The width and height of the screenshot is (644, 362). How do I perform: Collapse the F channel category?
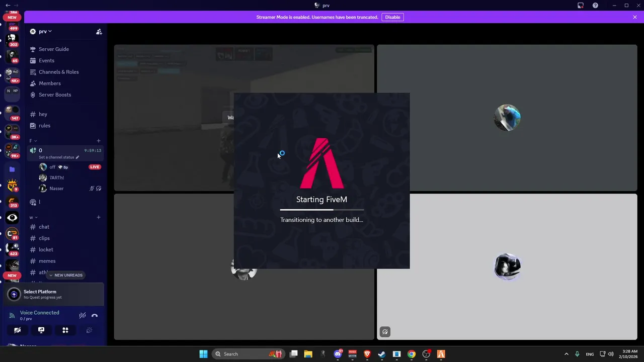[33, 141]
